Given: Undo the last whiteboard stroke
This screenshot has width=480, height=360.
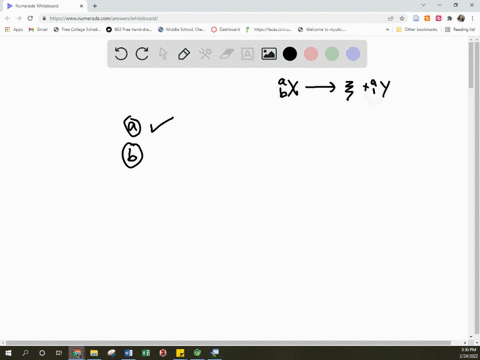Looking at the screenshot, I should coord(121,54).
